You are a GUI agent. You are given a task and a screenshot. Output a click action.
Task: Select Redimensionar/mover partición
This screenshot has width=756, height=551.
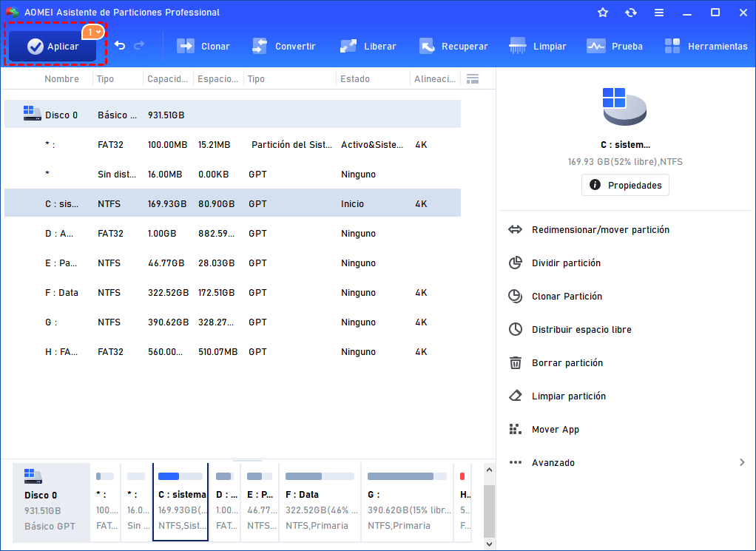600,230
